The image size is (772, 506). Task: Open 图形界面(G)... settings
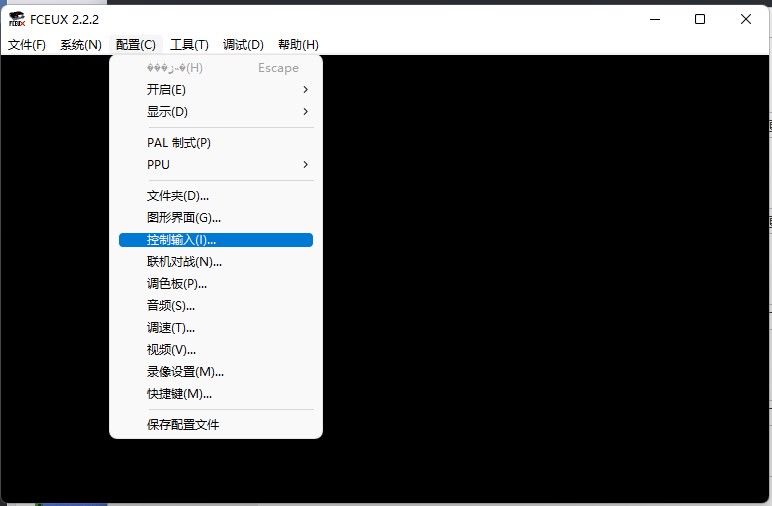216,218
